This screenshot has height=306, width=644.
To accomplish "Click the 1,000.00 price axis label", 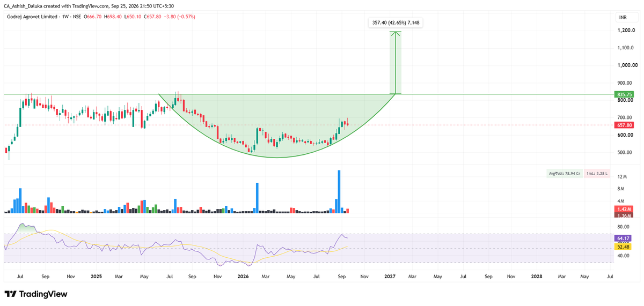I will pos(626,65).
